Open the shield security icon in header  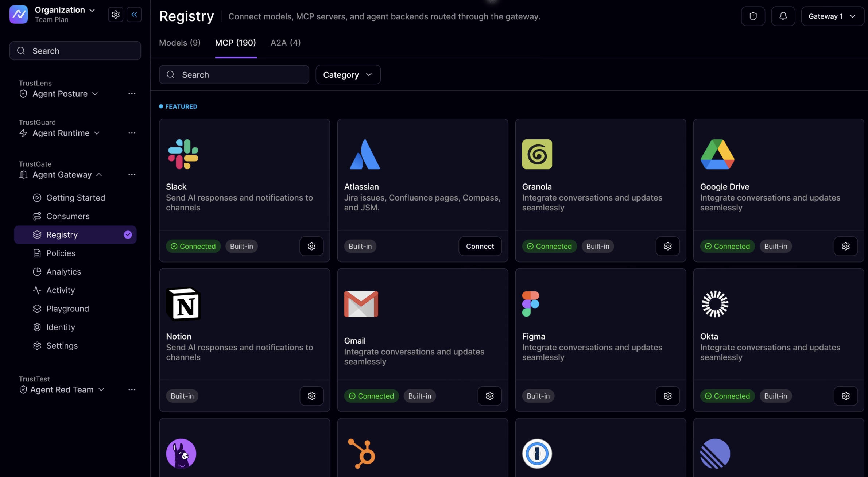tap(753, 16)
